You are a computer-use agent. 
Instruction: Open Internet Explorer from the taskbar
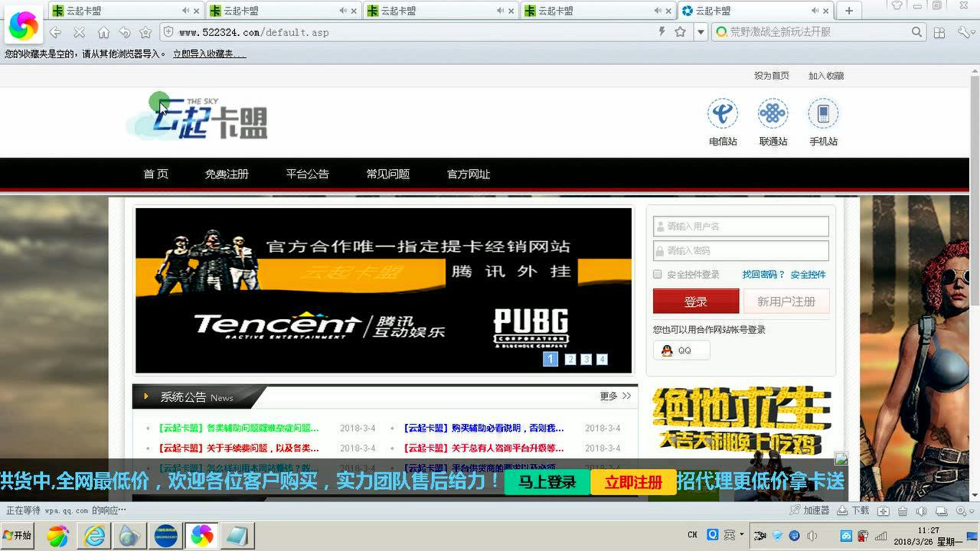click(x=94, y=536)
